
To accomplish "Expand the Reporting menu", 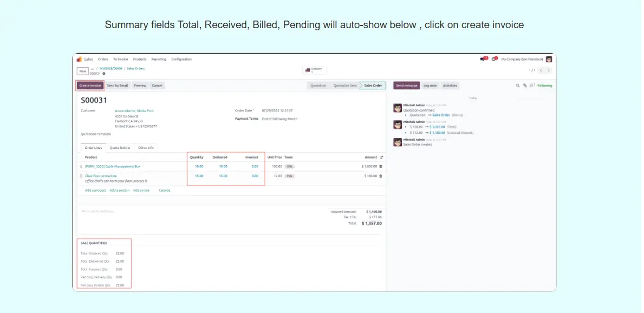I will [159, 59].
